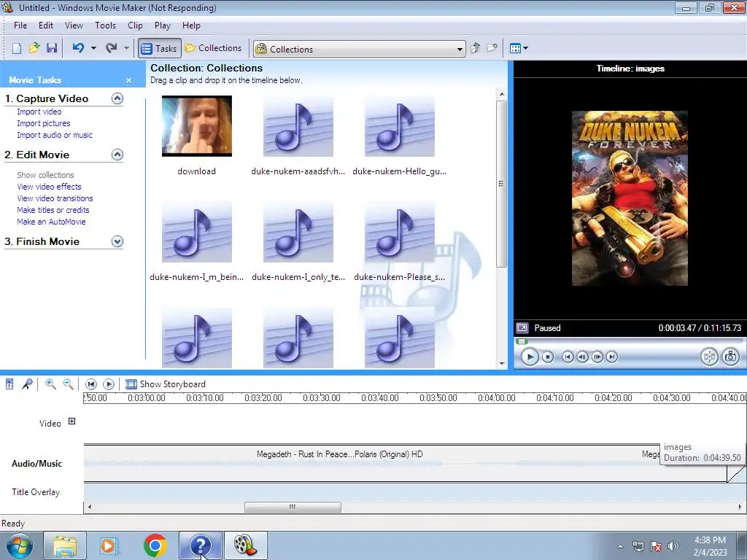
Task: Open the Undo history dropdown arrow
Action: (93, 48)
